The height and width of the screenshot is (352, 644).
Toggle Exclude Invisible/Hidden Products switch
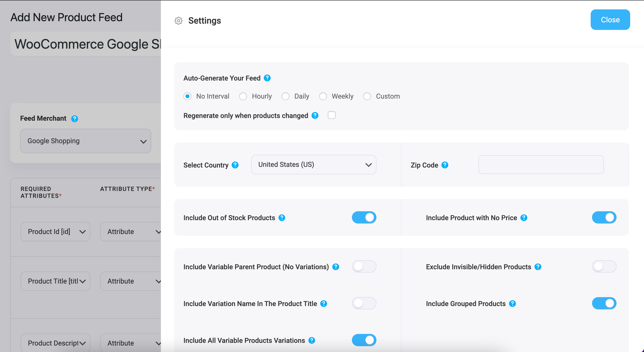click(604, 266)
